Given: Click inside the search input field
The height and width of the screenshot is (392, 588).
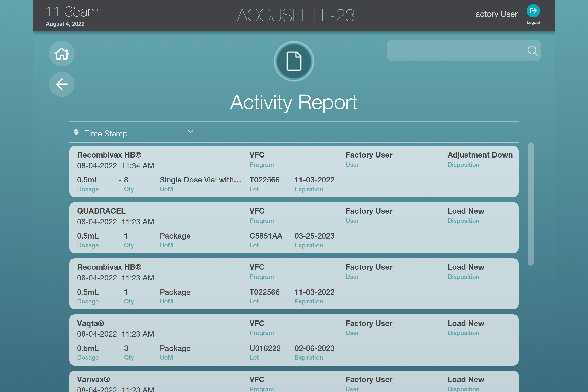Looking at the screenshot, I should point(455,51).
